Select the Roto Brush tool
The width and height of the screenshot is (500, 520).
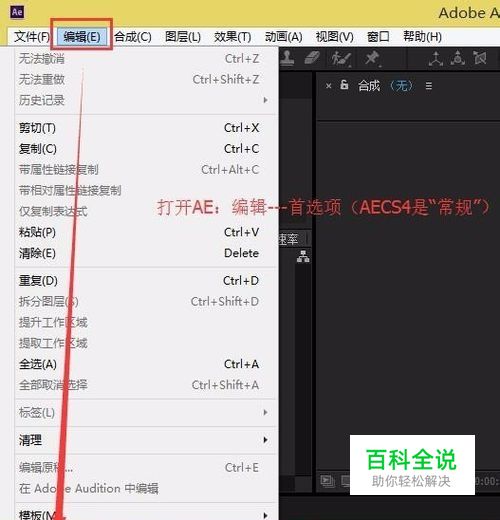[x=340, y=59]
